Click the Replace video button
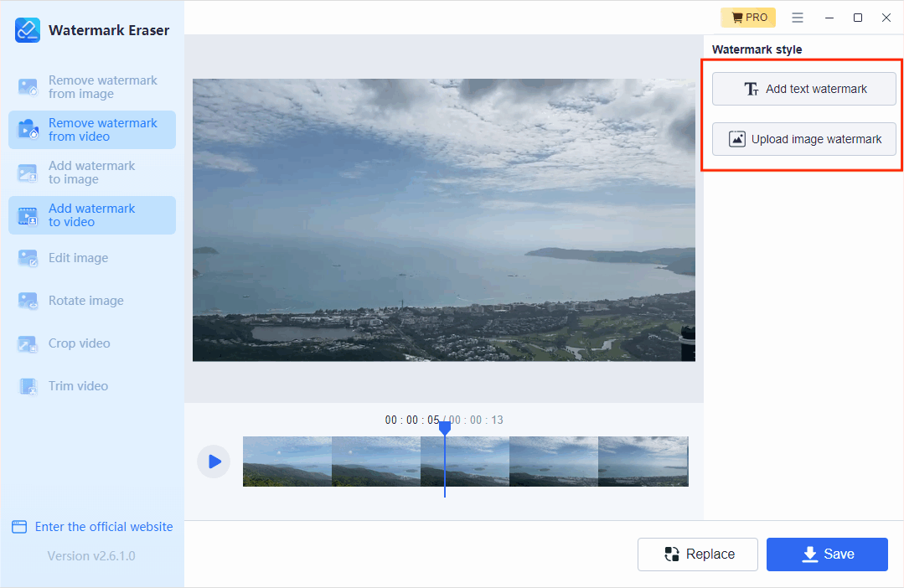The width and height of the screenshot is (904, 588). click(697, 554)
